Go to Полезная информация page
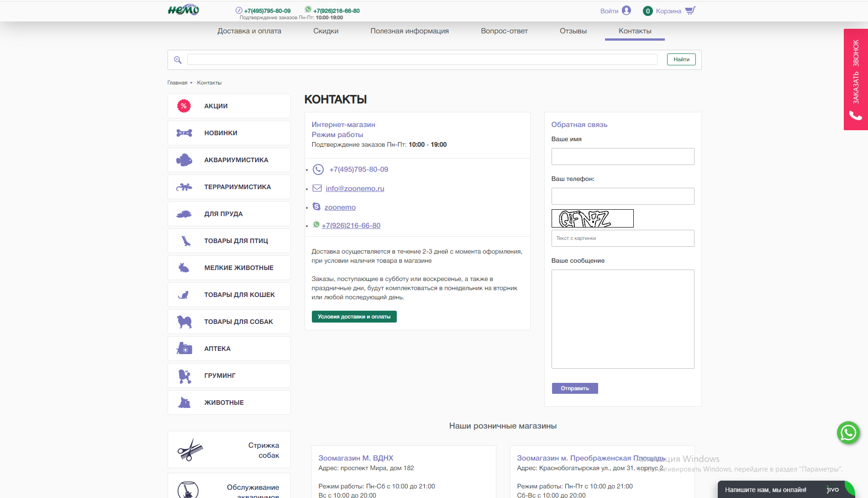This screenshot has width=868, height=498. tap(410, 31)
